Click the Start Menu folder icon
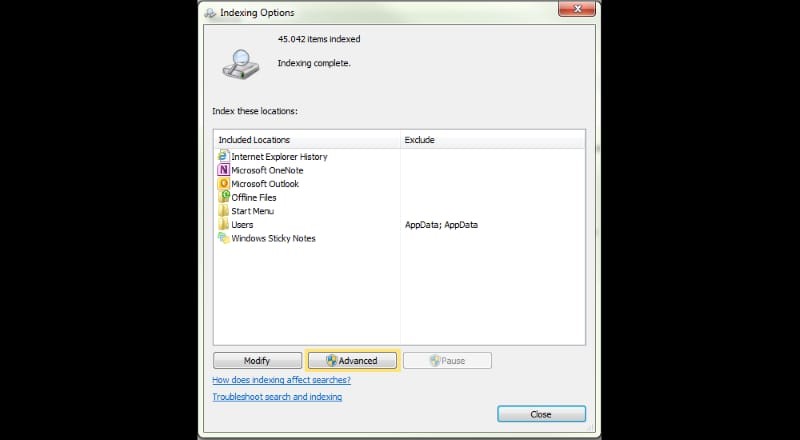The width and height of the screenshot is (800, 440). tap(223, 211)
